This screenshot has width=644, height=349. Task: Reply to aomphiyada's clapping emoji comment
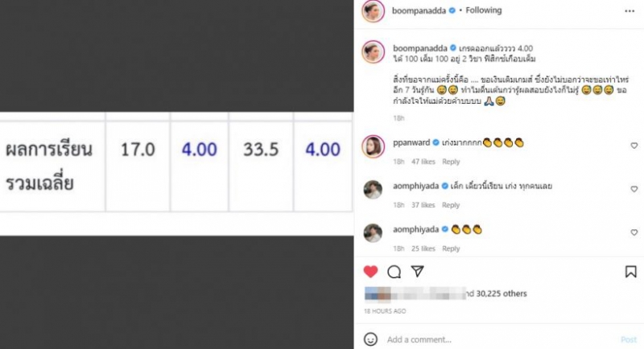tap(451, 248)
